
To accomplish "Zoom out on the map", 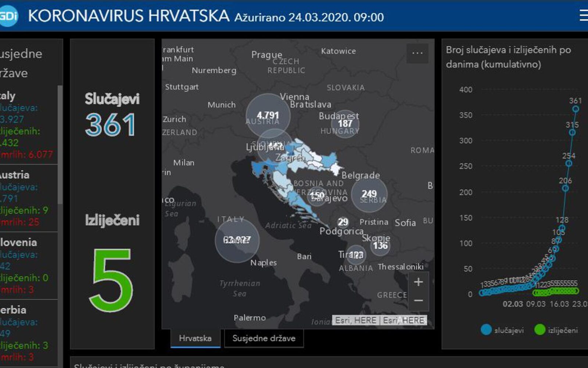I will coord(418,301).
